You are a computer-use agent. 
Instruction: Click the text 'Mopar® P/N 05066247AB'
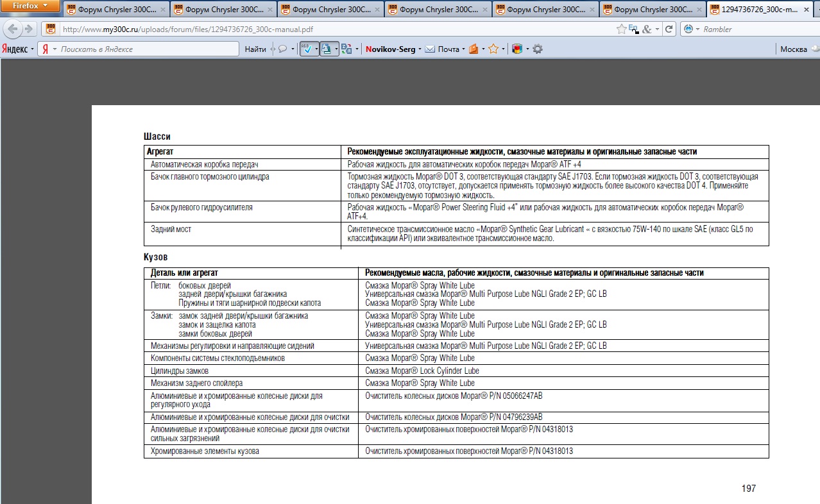tap(502, 396)
